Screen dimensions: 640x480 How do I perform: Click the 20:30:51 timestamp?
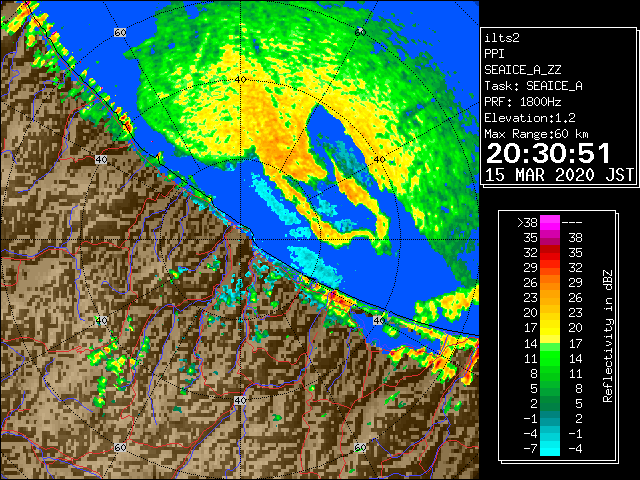pos(548,153)
